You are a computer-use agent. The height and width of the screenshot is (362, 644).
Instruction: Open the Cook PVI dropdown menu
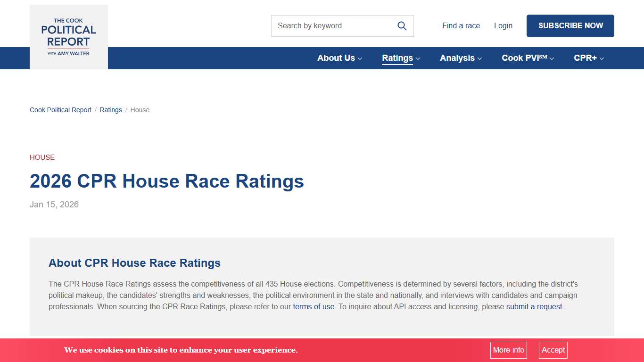[x=552, y=58]
